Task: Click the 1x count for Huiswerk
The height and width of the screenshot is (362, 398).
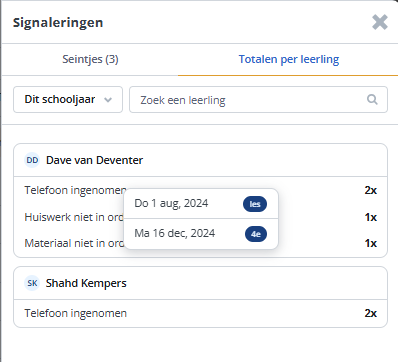Action: [x=371, y=217]
